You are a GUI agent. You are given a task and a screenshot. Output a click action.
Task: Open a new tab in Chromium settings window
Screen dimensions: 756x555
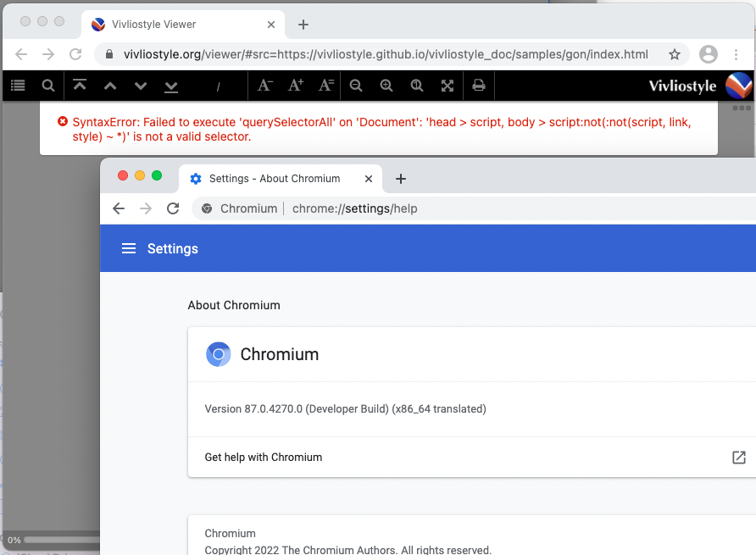401,179
